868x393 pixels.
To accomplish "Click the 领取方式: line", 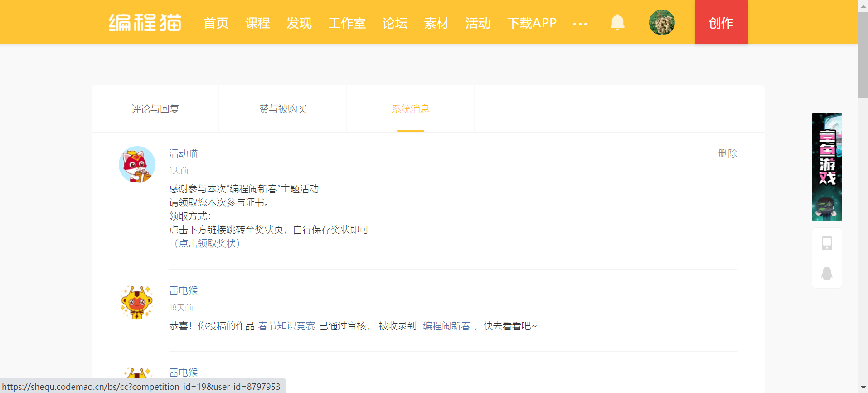I will (x=190, y=216).
